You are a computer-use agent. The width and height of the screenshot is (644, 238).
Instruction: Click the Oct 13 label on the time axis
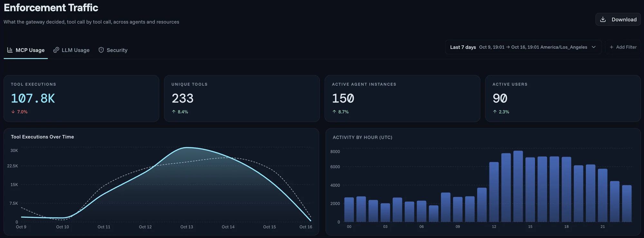pyautogui.click(x=187, y=227)
